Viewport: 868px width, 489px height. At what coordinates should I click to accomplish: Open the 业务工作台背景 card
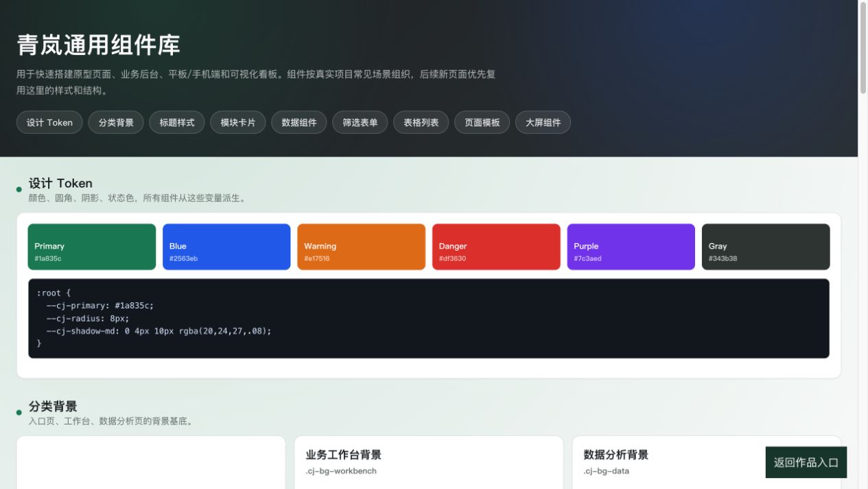coord(429,462)
